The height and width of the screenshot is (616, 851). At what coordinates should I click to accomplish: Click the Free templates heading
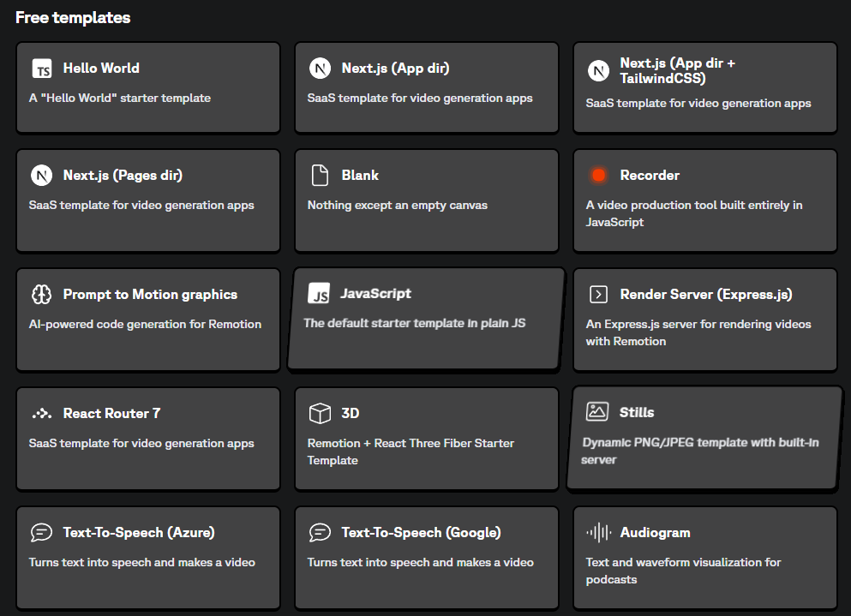73,17
